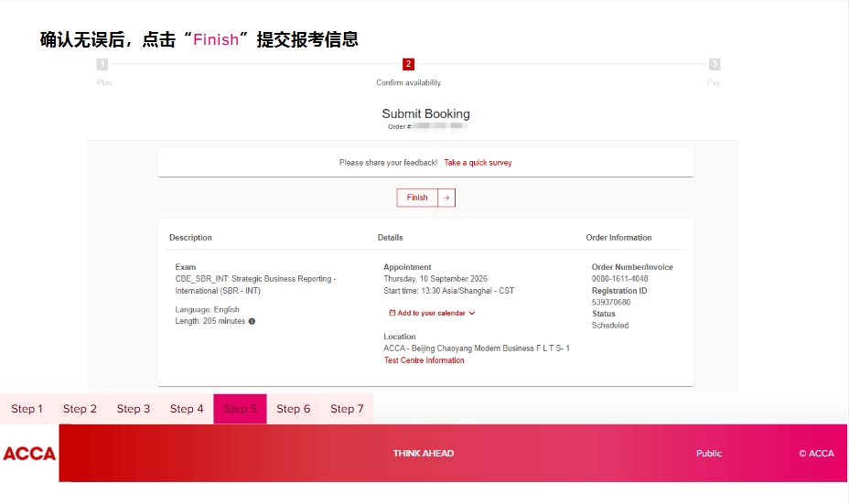Go to the Step 4 tab

(x=187, y=409)
